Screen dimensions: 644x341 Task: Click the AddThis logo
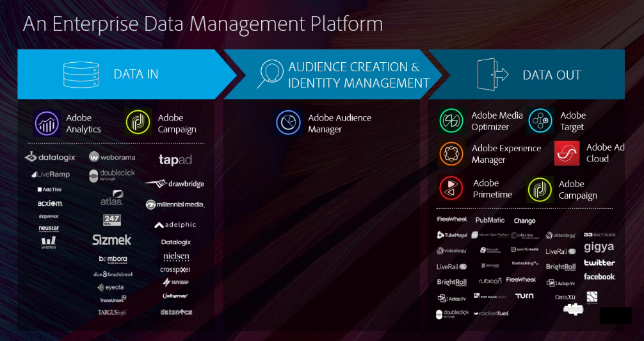[49, 190]
